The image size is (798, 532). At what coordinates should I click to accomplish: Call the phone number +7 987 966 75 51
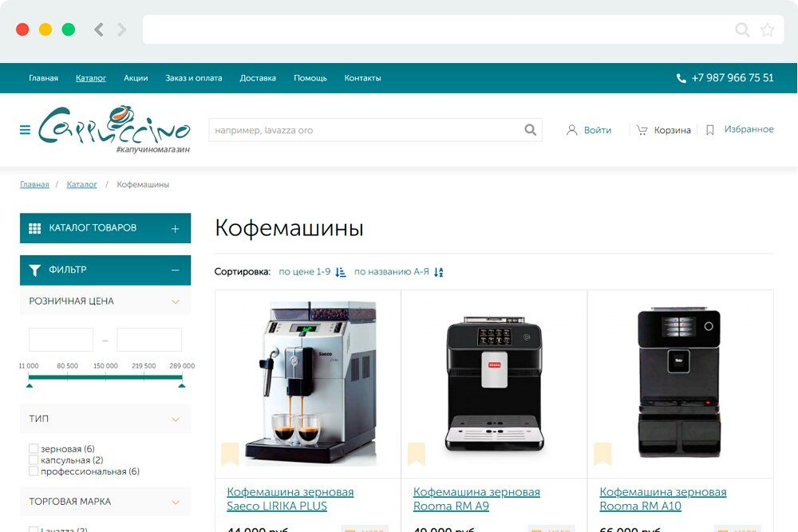(x=733, y=78)
